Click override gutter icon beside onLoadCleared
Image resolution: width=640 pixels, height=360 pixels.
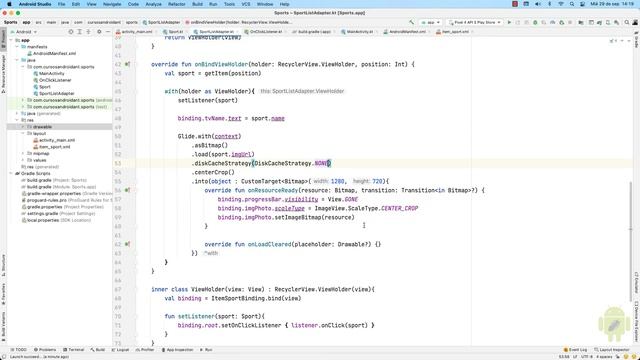click(x=127, y=244)
